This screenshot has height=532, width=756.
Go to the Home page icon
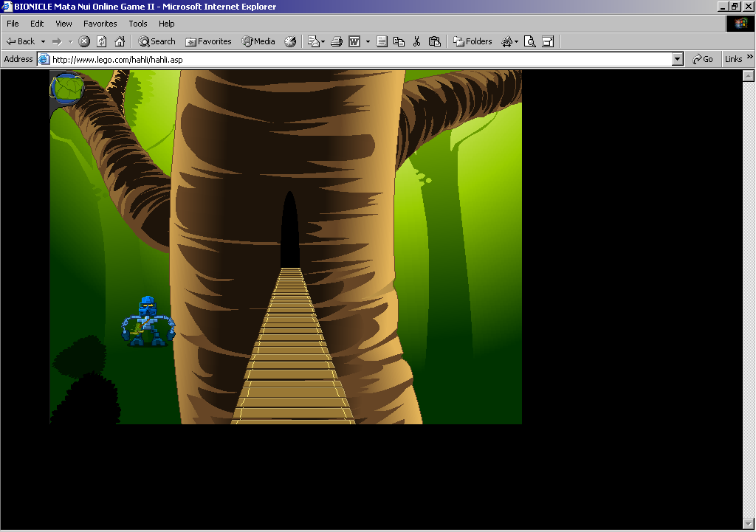(x=120, y=41)
